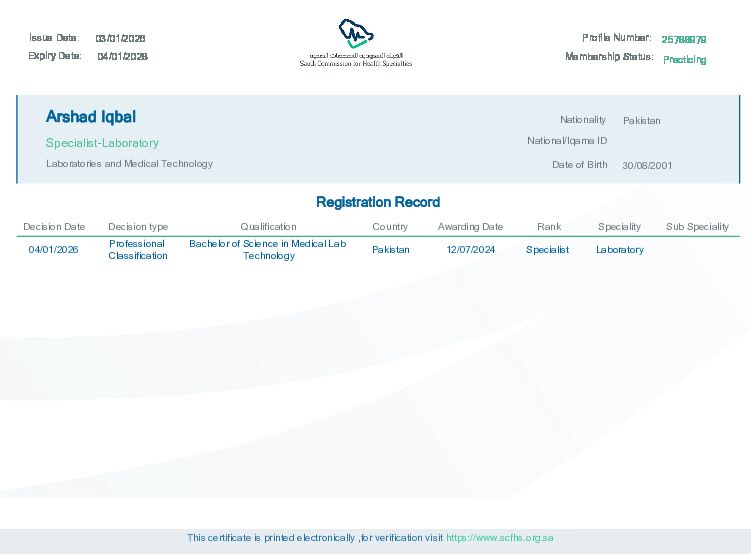Select the 'Pakistan' country cell in the table

click(x=391, y=249)
